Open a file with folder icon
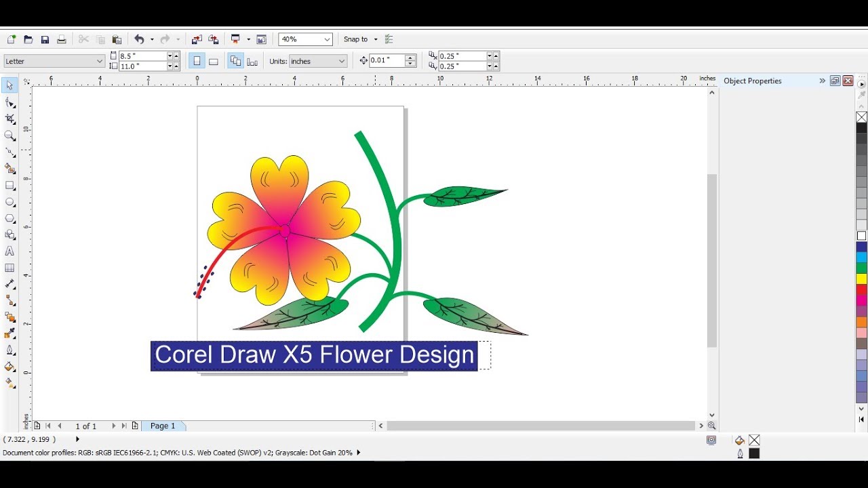Image resolution: width=868 pixels, height=488 pixels. tap(28, 39)
